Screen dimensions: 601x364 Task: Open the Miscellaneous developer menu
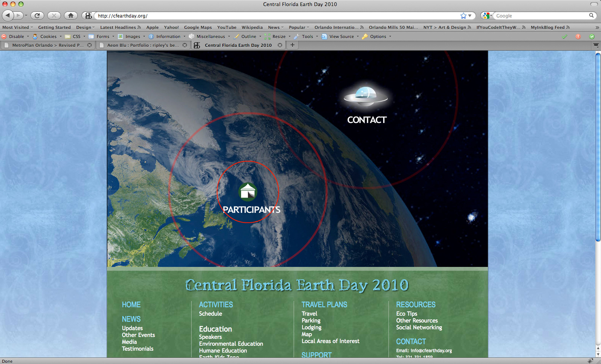(x=209, y=37)
